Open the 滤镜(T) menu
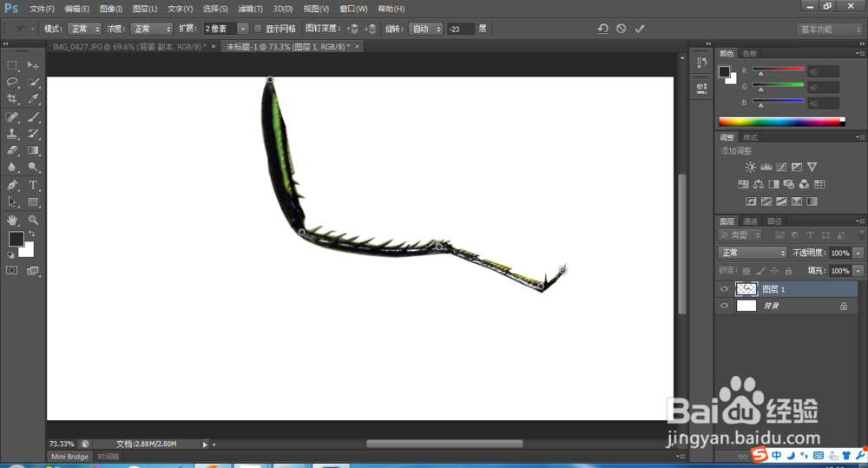 (x=250, y=9)
